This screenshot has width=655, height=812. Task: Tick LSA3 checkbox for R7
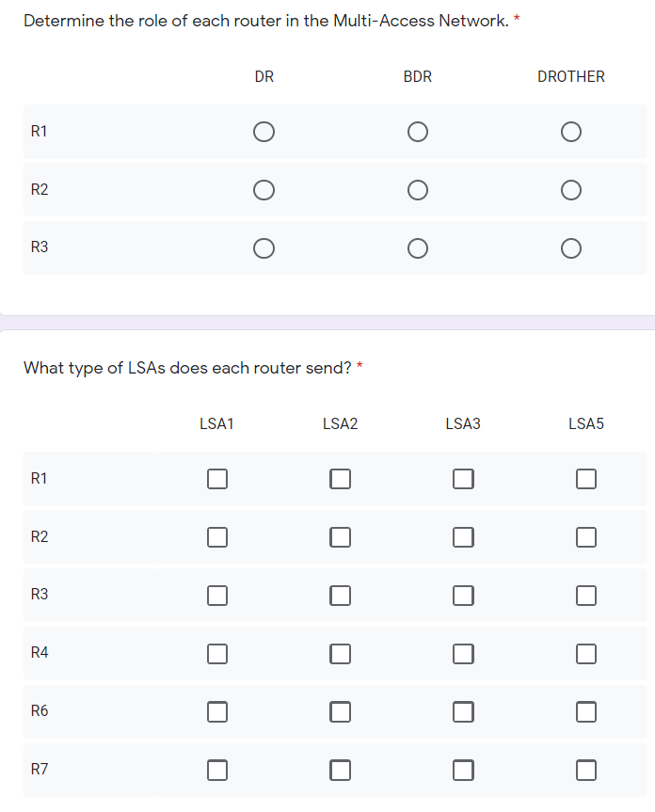(x=462, y=770)
